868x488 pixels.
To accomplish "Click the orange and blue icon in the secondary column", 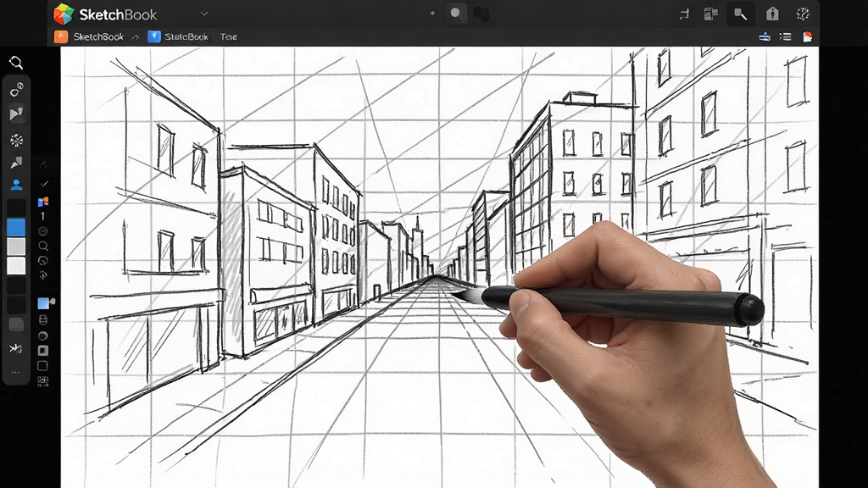I will tap(43, 202).
